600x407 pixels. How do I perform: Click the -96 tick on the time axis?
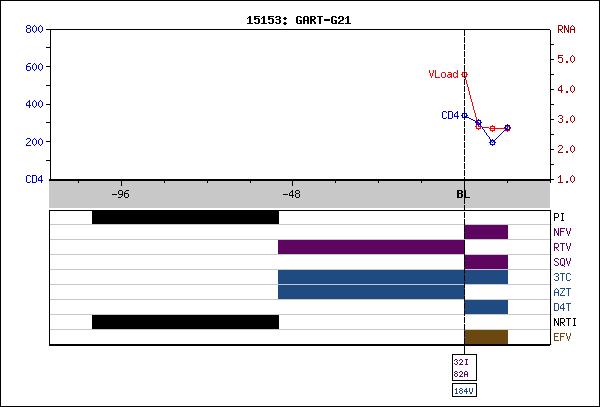tap(119, 194)
